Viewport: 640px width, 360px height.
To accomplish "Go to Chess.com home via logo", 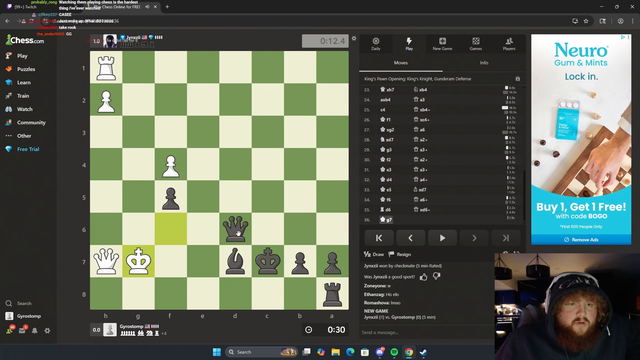I will click(25, 40).
